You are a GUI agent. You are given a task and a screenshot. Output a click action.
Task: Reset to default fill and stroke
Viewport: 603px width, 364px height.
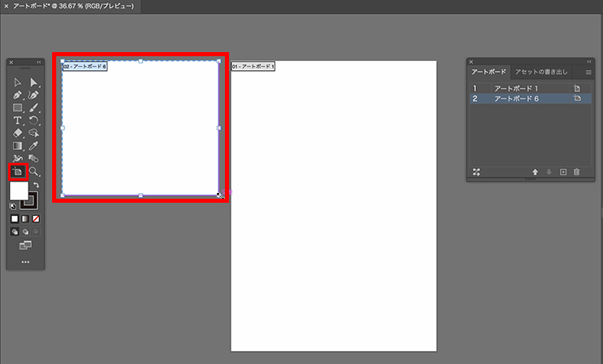13,205
